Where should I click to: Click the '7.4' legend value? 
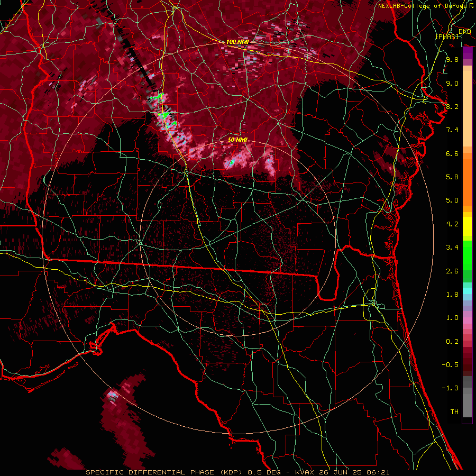452,130
